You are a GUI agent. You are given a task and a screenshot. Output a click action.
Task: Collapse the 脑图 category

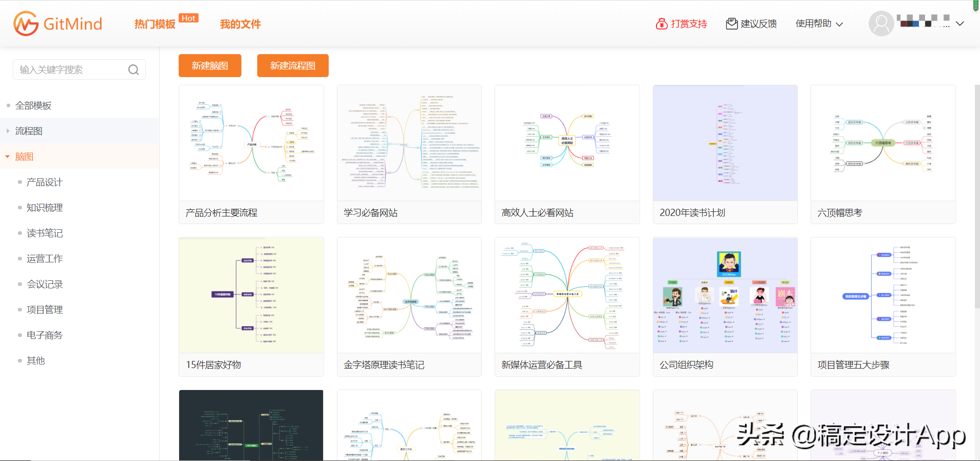point(8,157)
